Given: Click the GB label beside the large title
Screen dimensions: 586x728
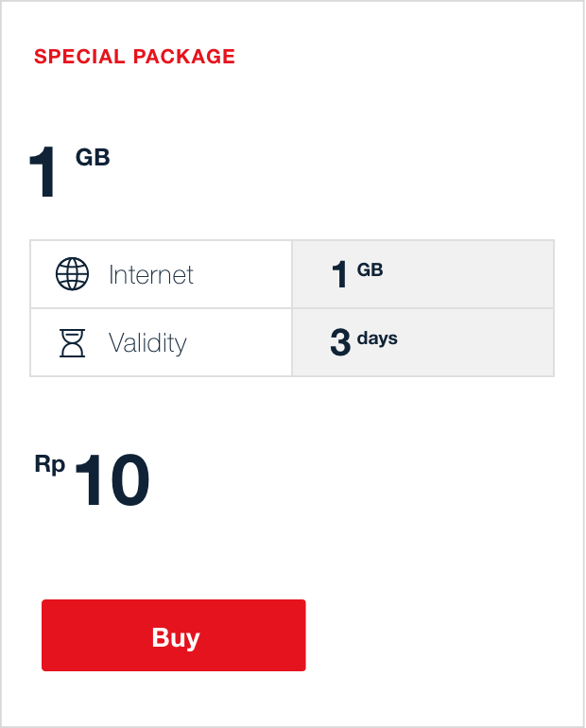Looking at the screenshot, I should tap(93, 158).
